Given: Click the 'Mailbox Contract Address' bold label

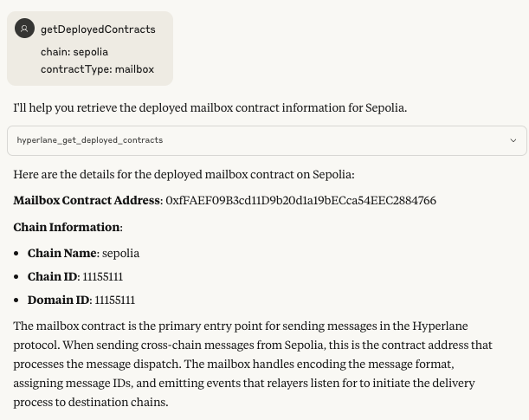Looking at the screenshot, I should click(87, 200).
